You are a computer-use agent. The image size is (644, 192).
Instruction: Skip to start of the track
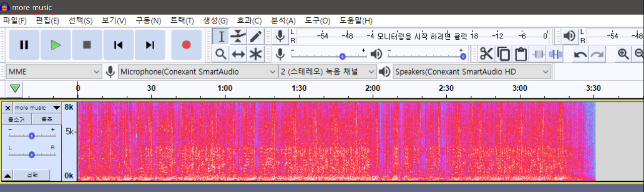click(x=118, y=45)
